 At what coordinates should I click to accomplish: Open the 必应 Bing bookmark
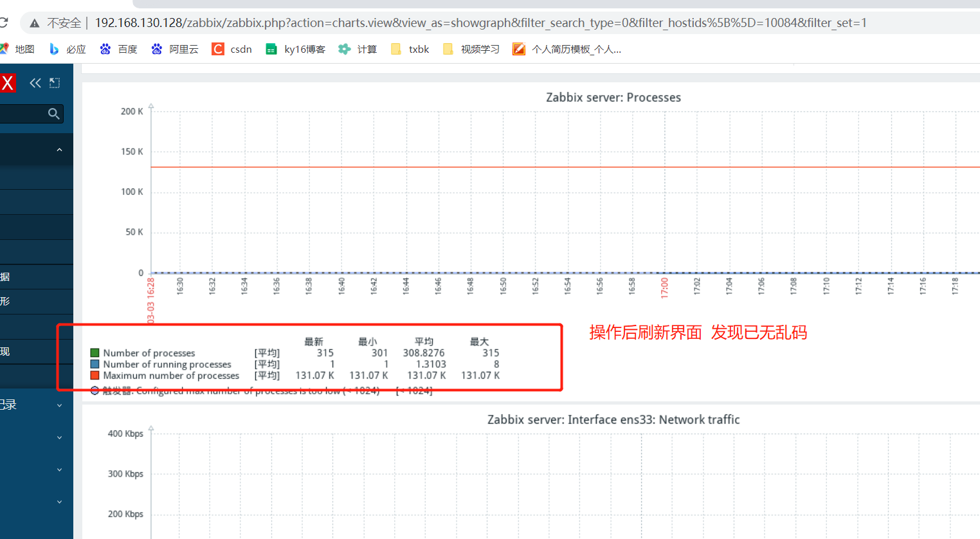pos(68,49)
